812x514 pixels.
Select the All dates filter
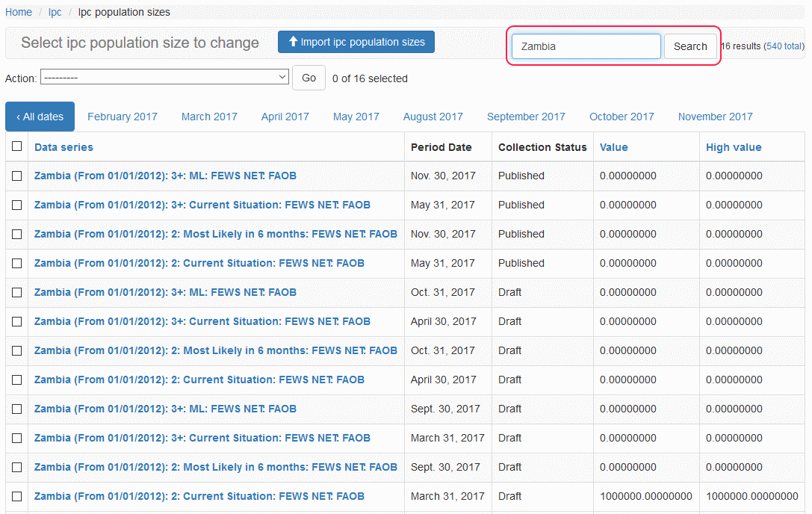point(40,117)
